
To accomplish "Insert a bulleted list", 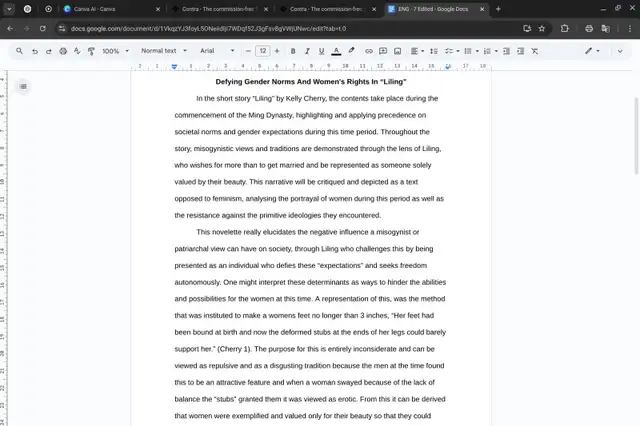I will tap(468, 51).
